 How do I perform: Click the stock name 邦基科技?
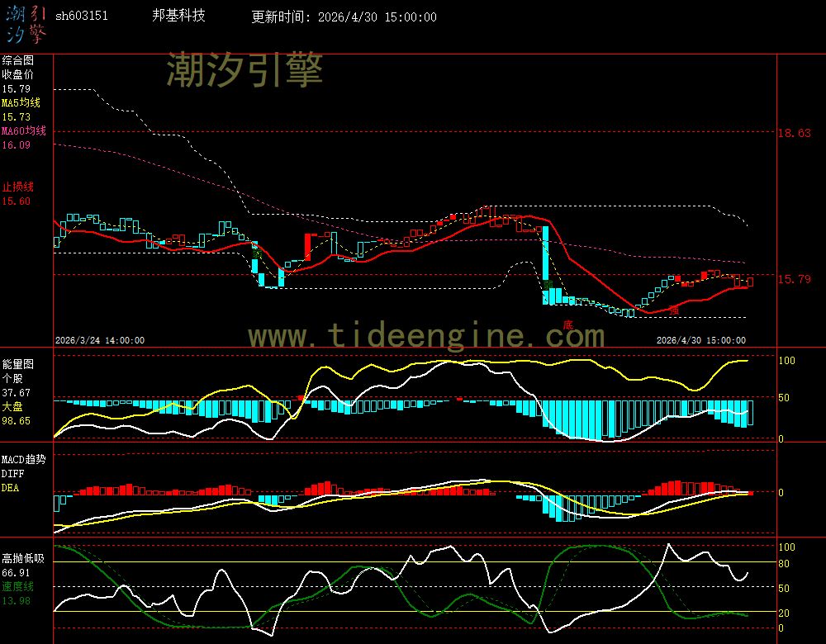click(178, 15)
